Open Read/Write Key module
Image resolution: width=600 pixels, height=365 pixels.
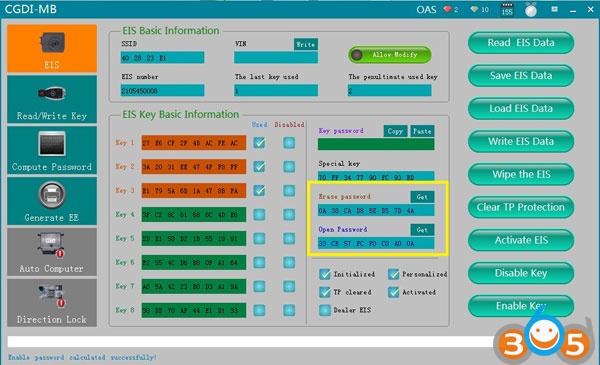[52, 99]
